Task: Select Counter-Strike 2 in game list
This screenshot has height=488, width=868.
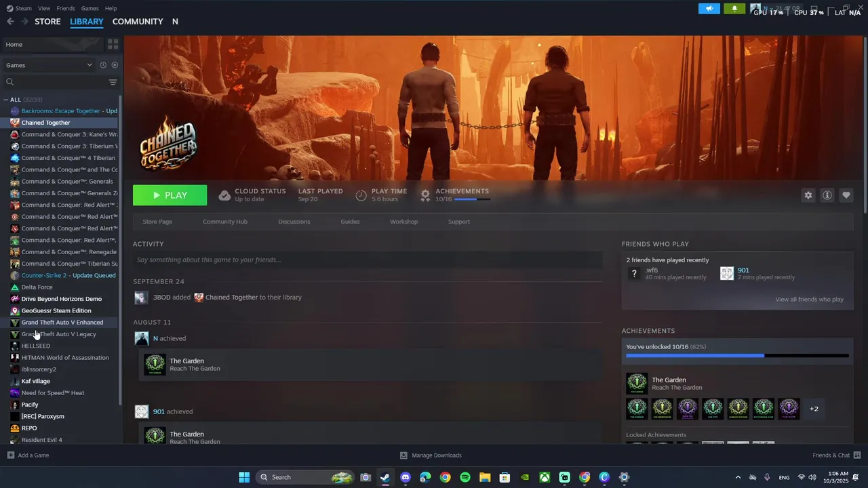Action: point(68,275)
